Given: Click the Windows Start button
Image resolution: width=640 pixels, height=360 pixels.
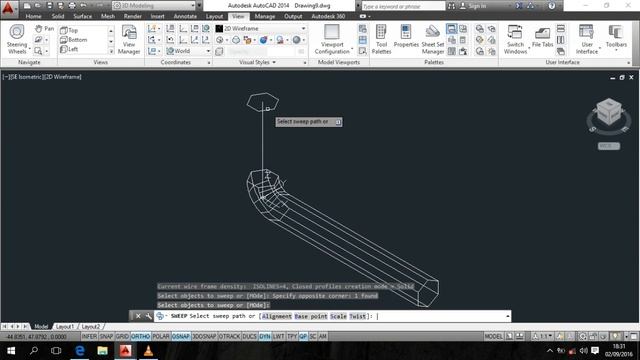Looking at the screenshot, I should [x=11, y=351].
